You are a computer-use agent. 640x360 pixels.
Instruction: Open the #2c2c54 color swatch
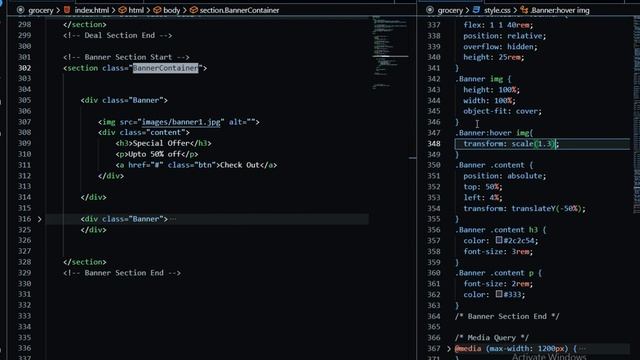click(499, 240)
